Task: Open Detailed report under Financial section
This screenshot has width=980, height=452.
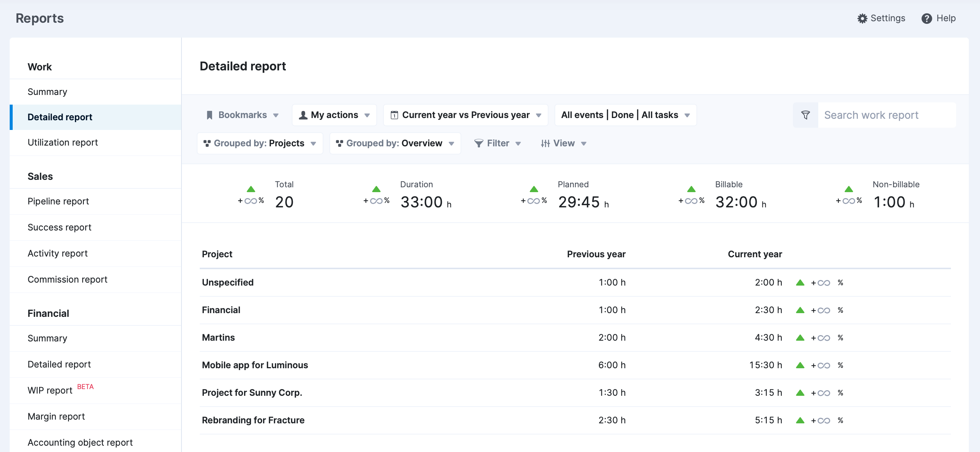Action: [95, 365]
